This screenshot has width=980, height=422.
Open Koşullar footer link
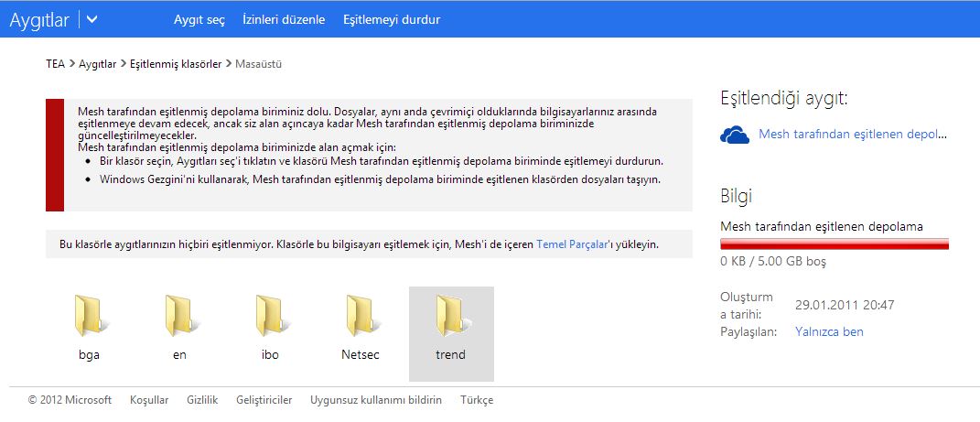149,400
